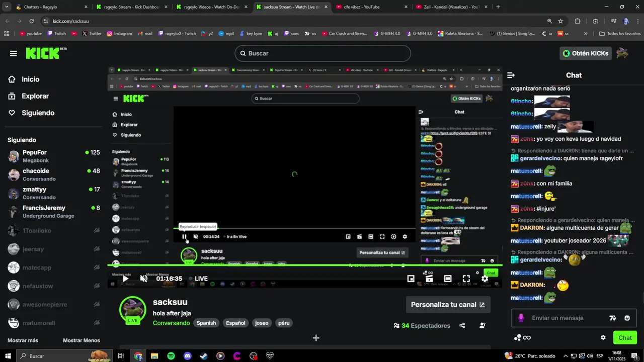Bookmark this page with the star icon
This screenshot has height=362, width=644.
560,21
